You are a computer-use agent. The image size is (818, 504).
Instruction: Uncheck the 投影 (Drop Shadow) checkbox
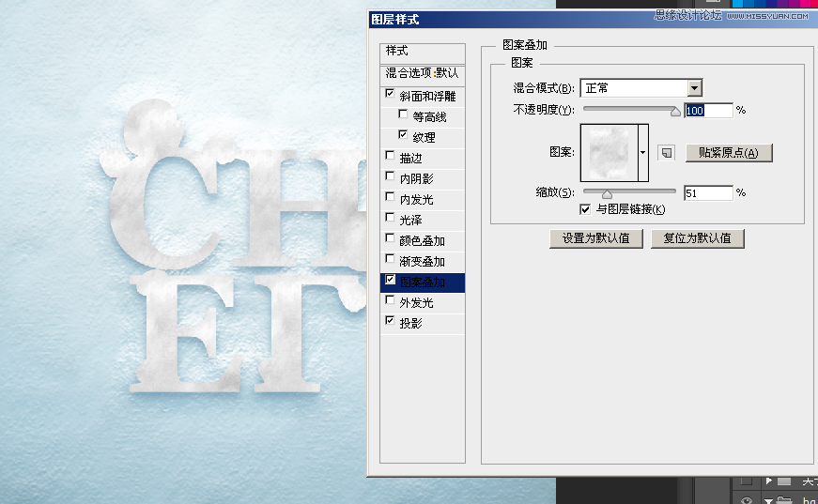pos(390,322)
